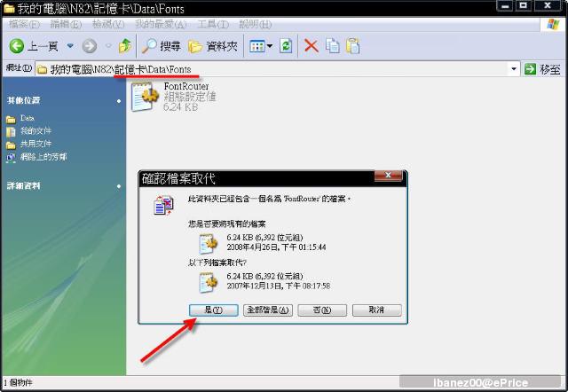Open the 說明(H) menu

click(256, 24)
